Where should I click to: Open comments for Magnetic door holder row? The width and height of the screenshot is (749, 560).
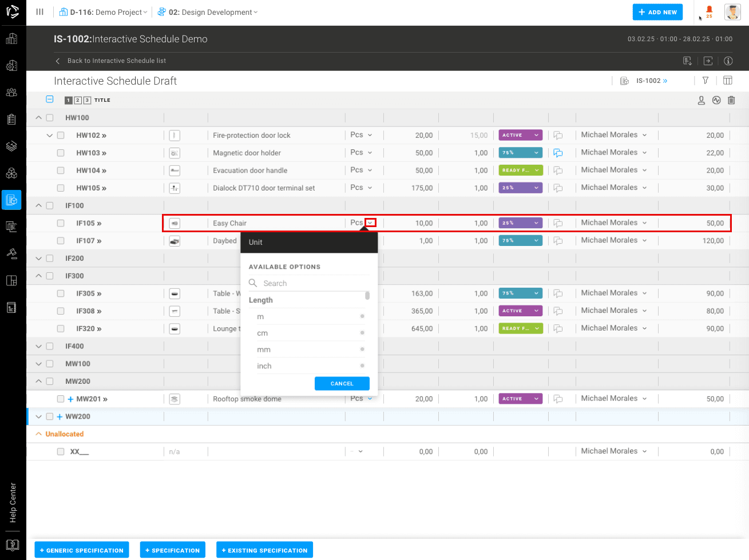pos(558,153)
